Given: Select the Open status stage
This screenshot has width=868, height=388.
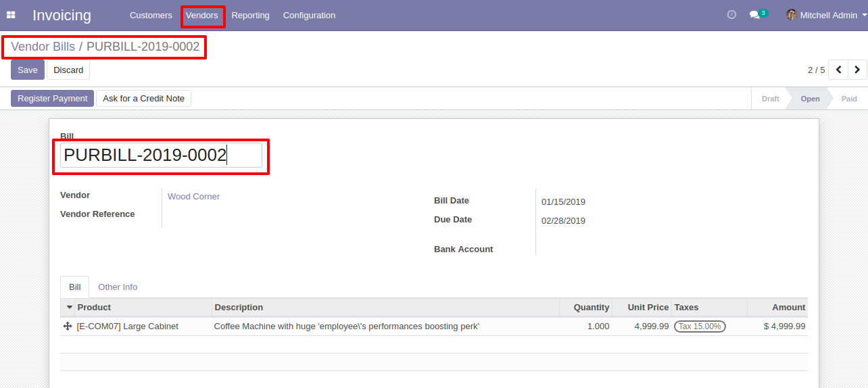Looking at the screenshot, I should 810,99.
